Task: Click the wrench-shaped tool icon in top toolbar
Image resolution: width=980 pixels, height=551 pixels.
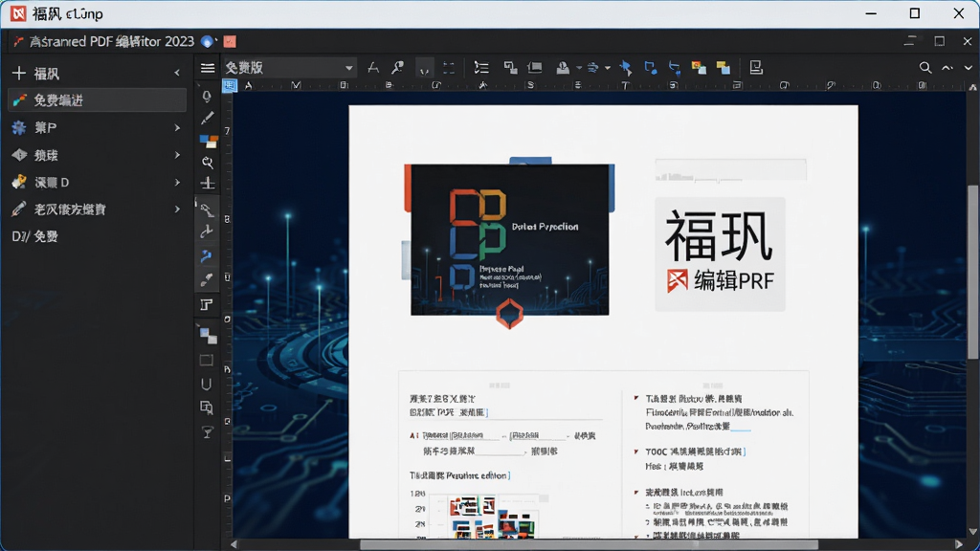Action: (x=397, y=68)
